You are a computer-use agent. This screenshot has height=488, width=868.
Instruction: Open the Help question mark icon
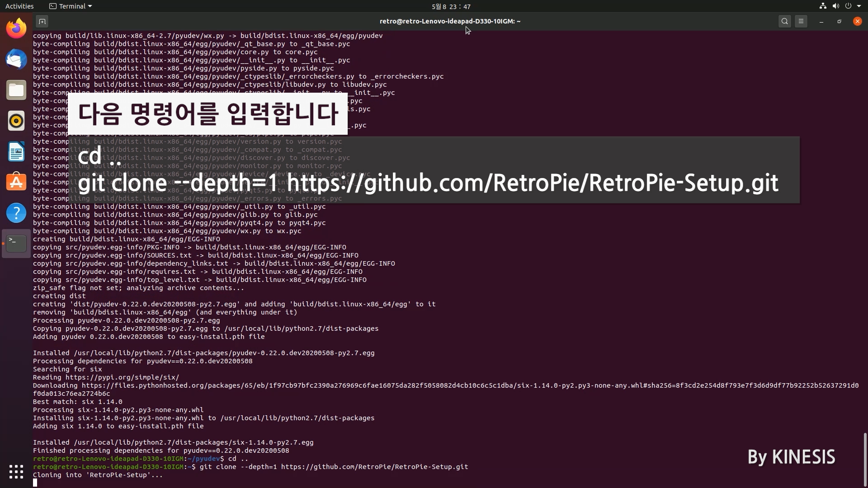tap(16, 213)
